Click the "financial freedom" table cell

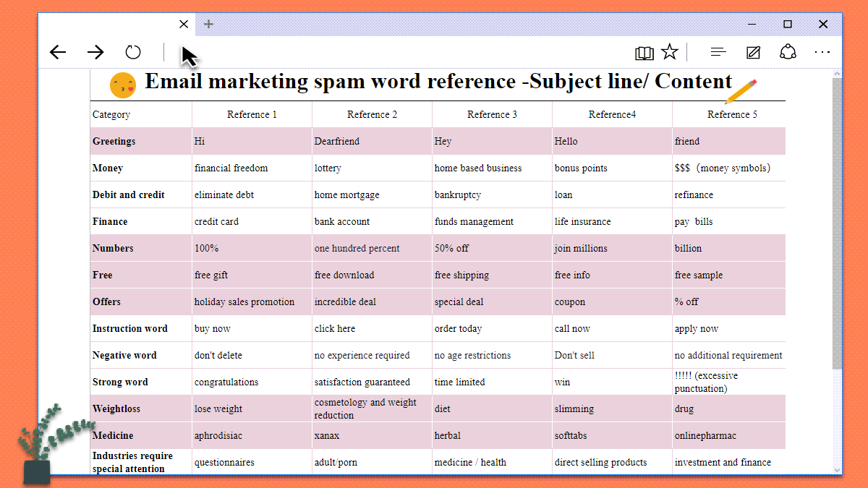click(x=231, y=168)
